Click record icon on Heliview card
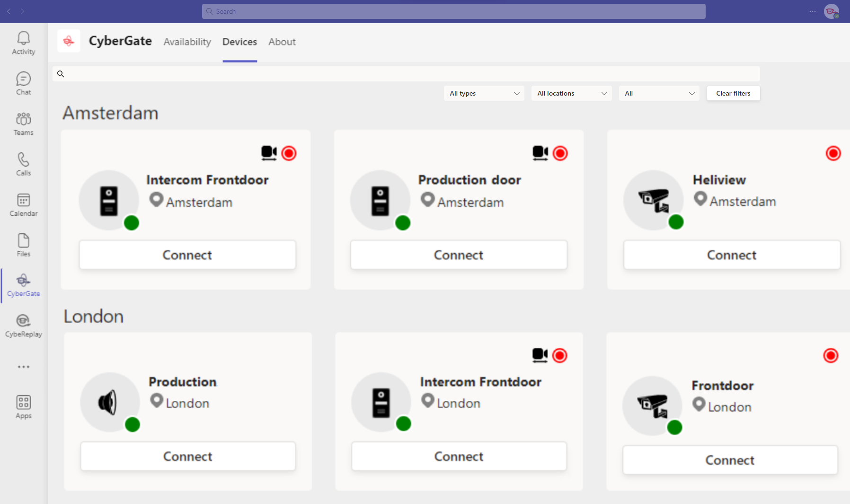The width and height of the screenshot is (850, 504). (833, 153)
